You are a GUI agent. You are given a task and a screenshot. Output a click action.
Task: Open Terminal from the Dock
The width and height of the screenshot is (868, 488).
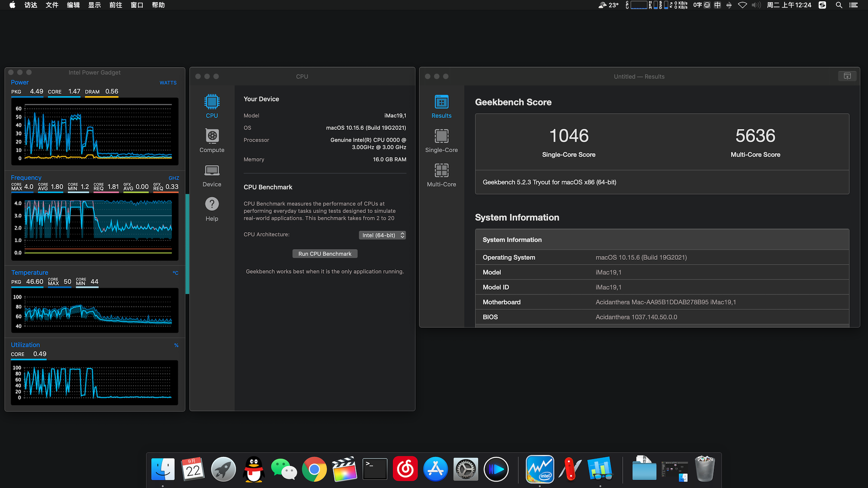tap(375, 469)
